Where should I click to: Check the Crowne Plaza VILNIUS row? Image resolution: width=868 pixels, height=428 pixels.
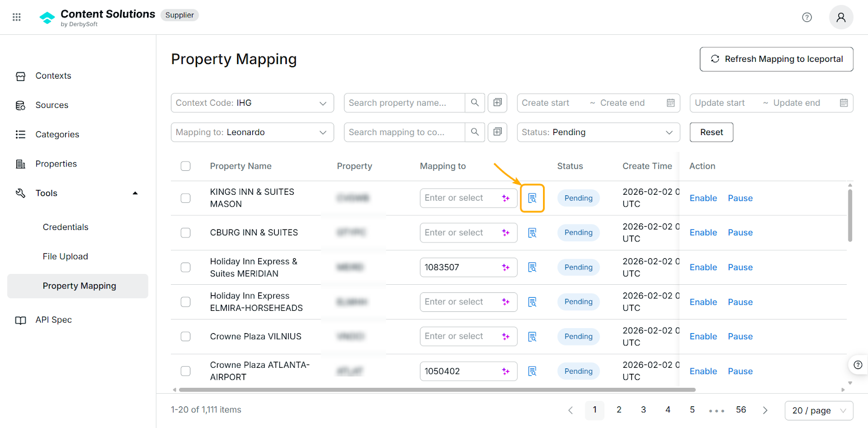pos(186,336)
